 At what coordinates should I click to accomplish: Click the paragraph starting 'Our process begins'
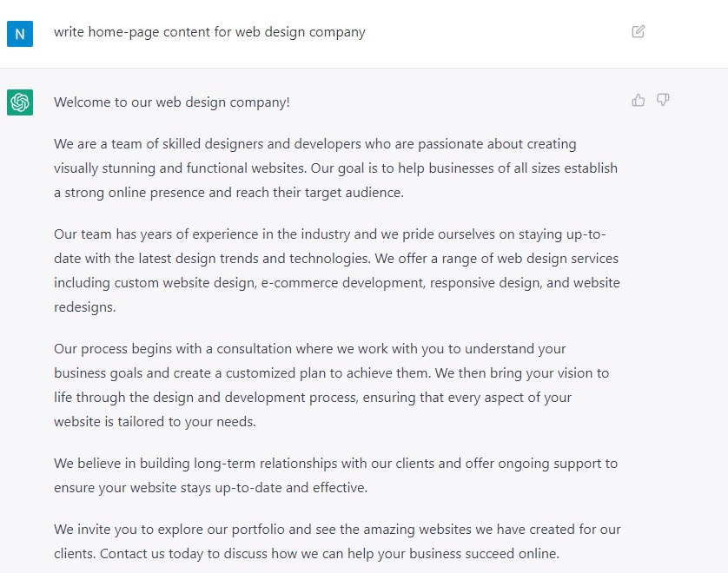pos(332,385)
